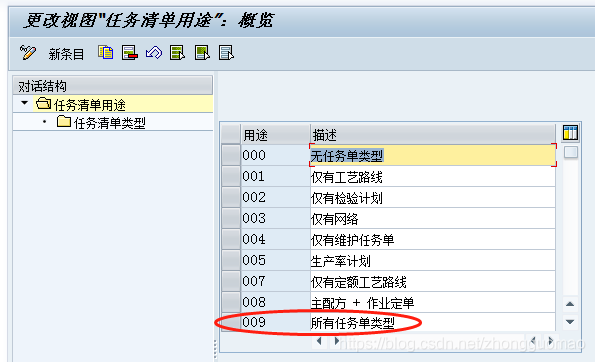The height and width of the screenshot is (362, 595).
Task: Click the Deselect All toolbar icon
Action: [226, 52]
